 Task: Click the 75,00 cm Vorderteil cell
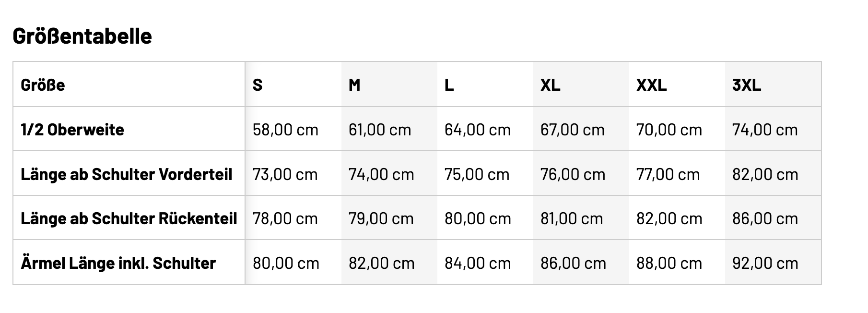click(x=477, y=174)
